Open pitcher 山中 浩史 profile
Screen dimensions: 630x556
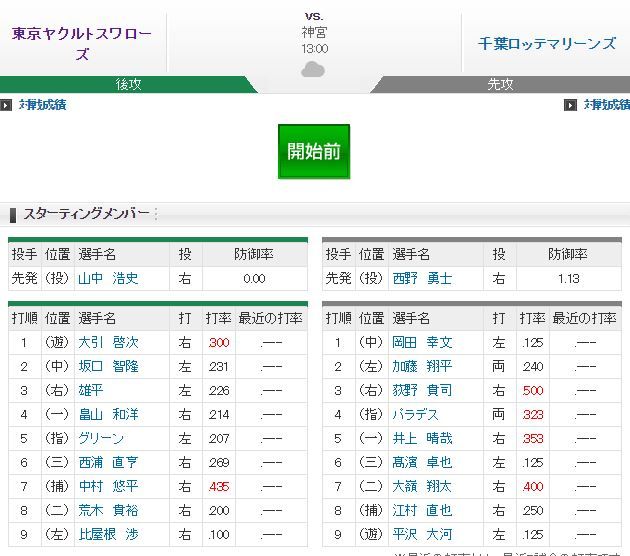(x=108, y=278)
